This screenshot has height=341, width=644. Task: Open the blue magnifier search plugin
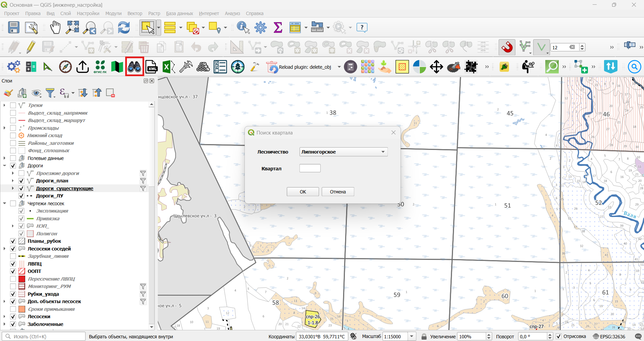coord(634,67)
